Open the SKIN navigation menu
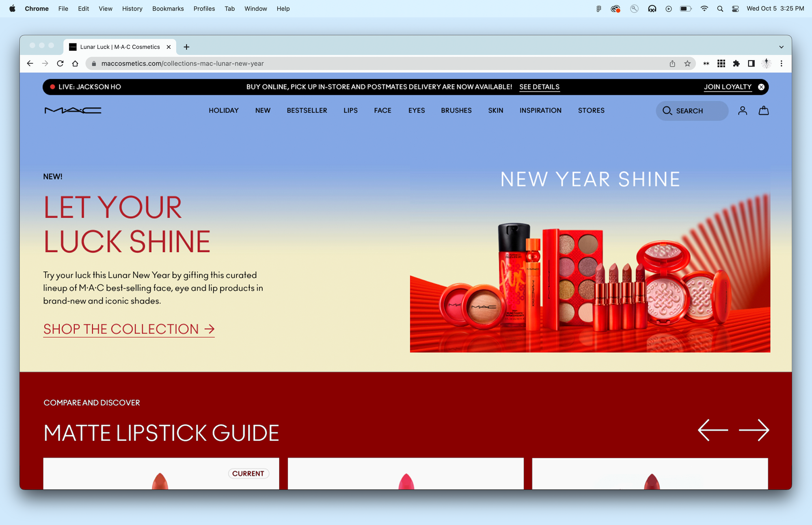812x525 pixels. pos(496,110)
